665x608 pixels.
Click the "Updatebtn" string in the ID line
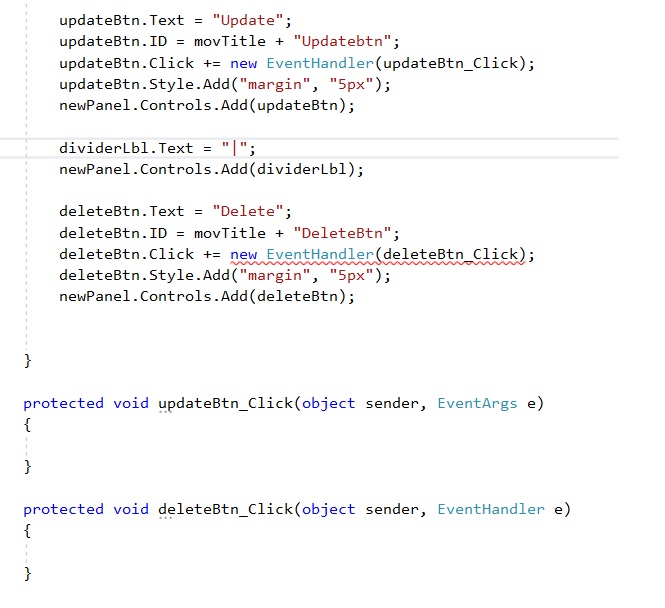[342, 42]
